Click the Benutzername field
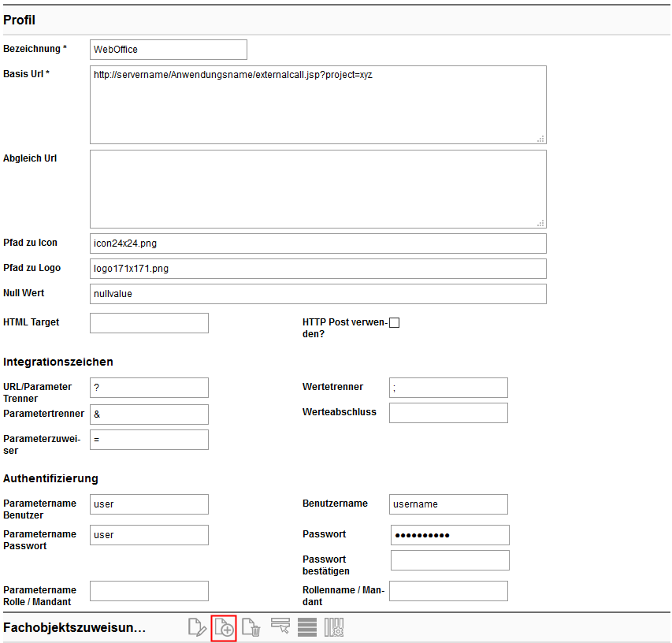The image size is (672, 643). pyautogui.click(x=448, y=504)
